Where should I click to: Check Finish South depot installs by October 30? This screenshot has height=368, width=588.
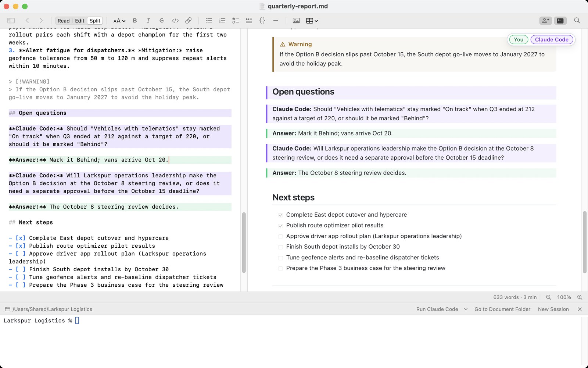pos(280,247)
